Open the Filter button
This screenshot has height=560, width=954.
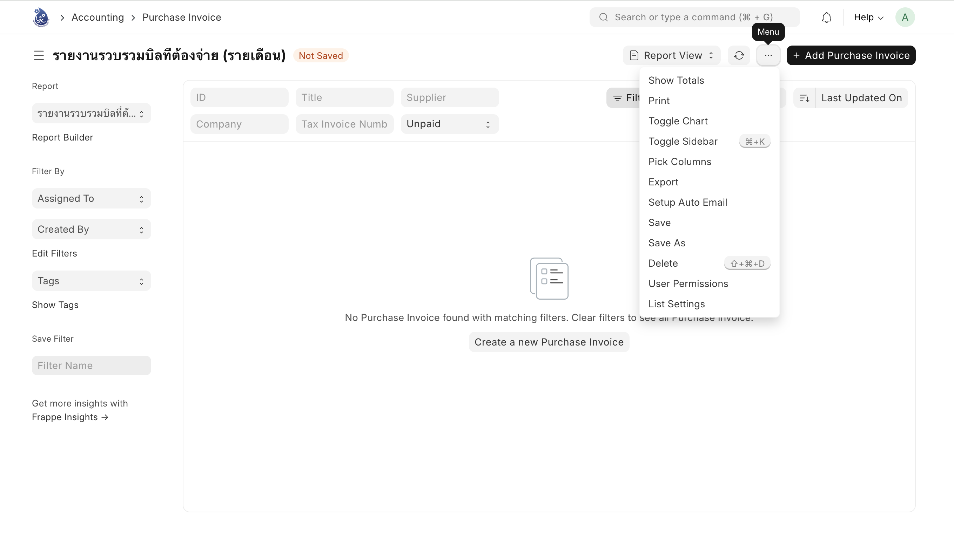pos(624,98)
